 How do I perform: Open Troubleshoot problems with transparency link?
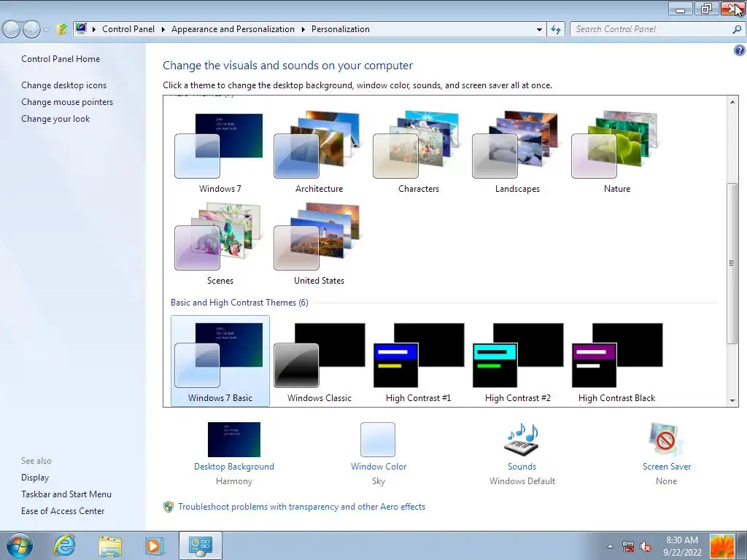[x=301, y=507]
